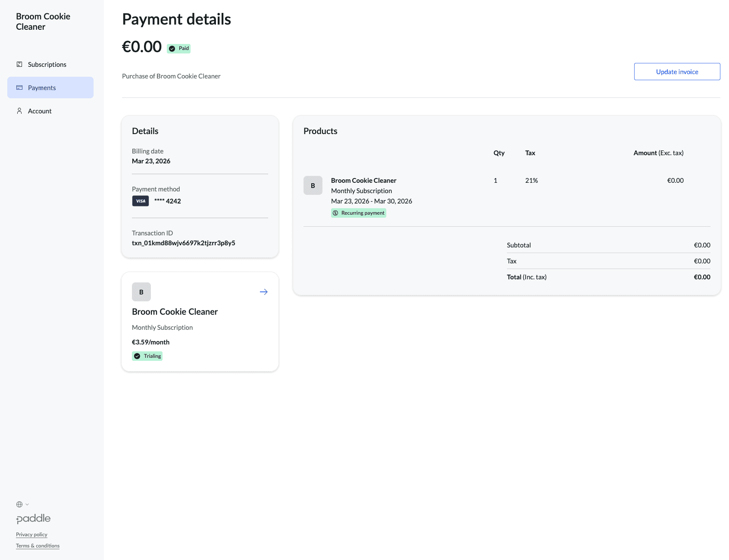Toggle the Trialing status badge
The image size is (729, 560).
tap(147, 356)
